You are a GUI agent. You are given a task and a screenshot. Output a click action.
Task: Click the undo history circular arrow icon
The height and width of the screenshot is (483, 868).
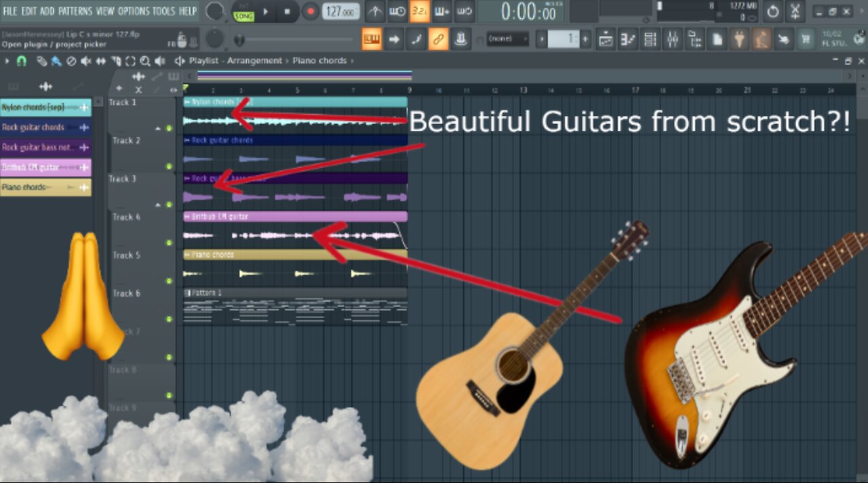coord(773,12)
